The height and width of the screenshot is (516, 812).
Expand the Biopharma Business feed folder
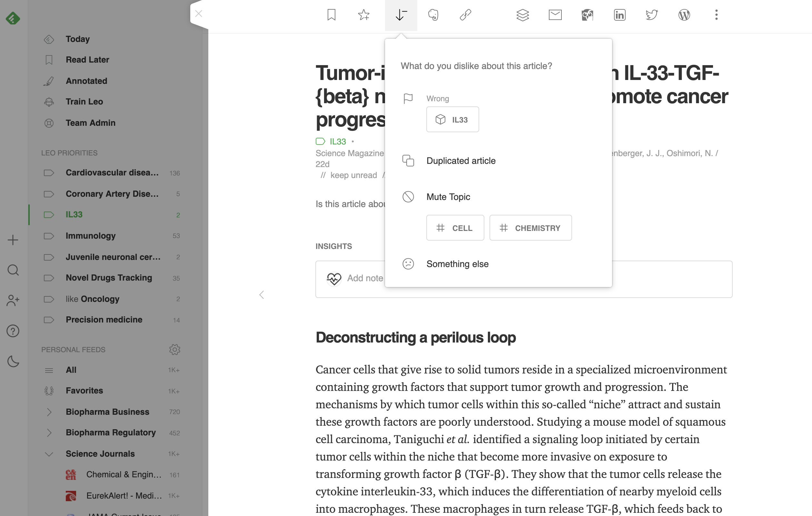(49, 412)
